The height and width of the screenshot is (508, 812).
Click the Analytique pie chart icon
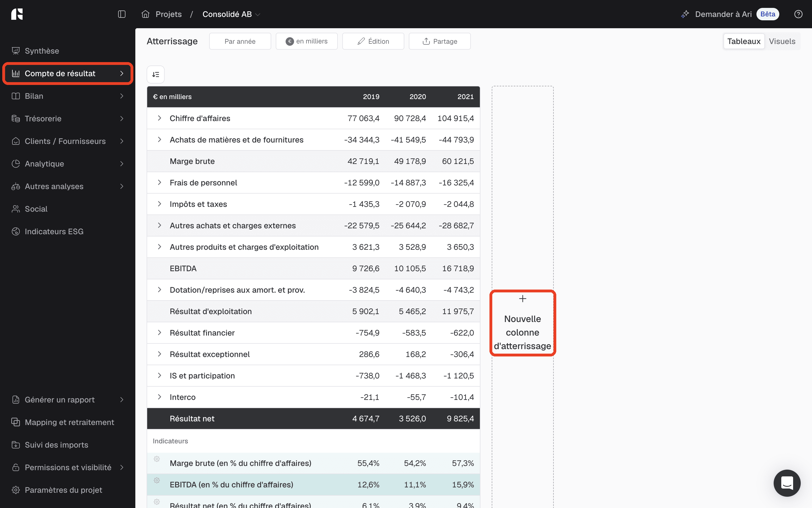tap(16, 164)
